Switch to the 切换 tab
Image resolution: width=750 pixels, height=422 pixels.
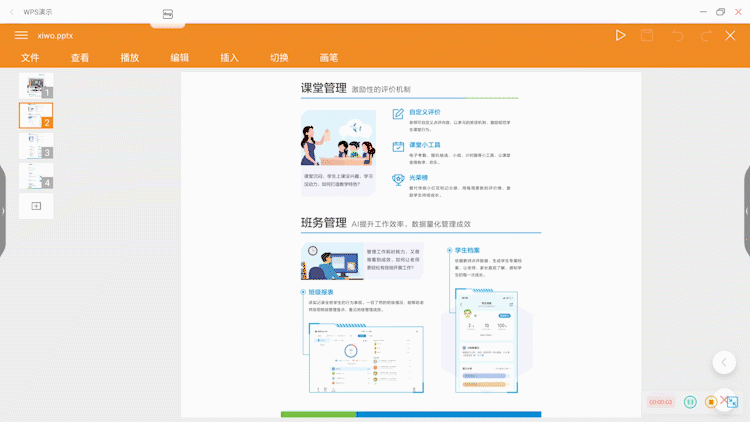[279, 58]
